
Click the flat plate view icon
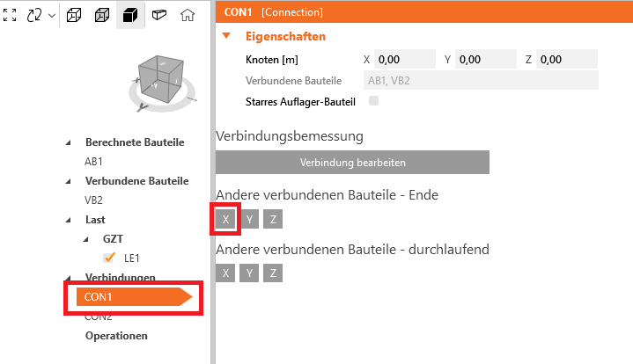(x=159, y=15)
